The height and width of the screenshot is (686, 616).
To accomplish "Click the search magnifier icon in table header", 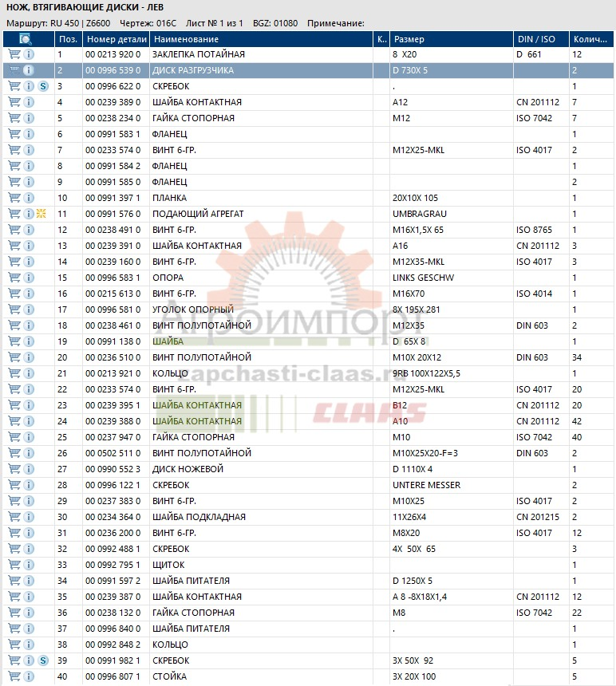I will coord(26,39).
